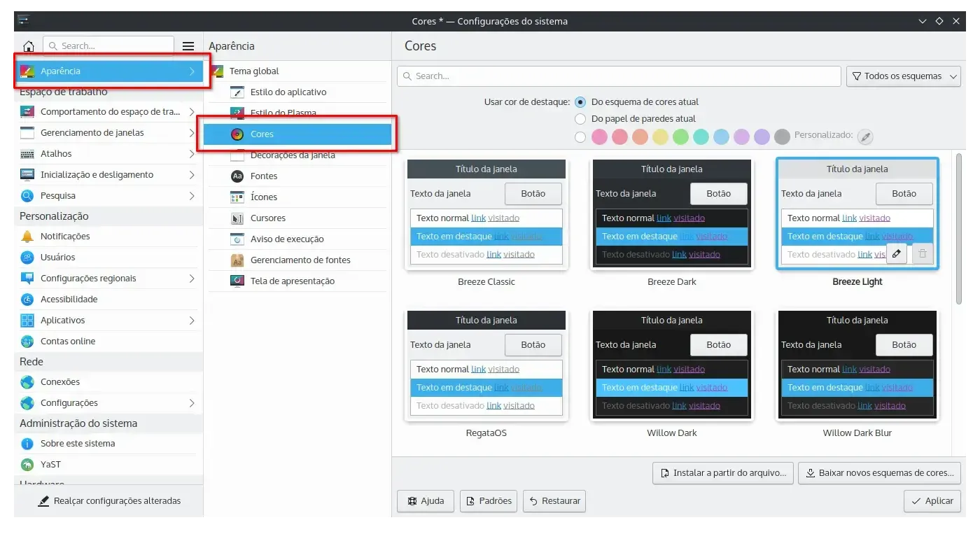Click the color schemes list scrollbar
980x534 pixels.
click(959, 228)
